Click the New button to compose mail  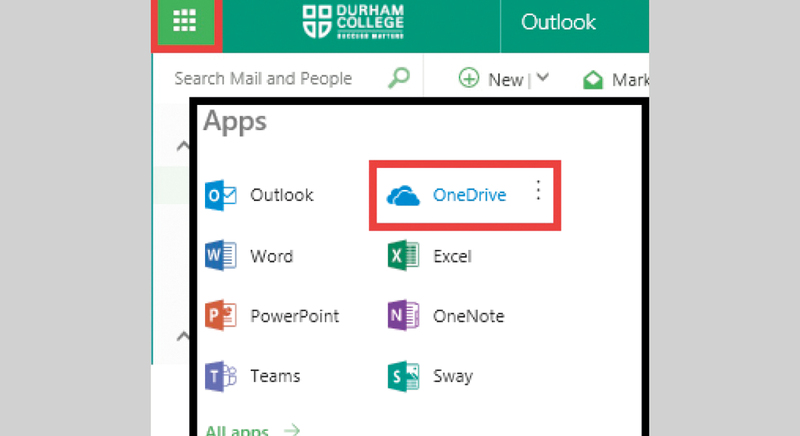(x=492, y=78)
